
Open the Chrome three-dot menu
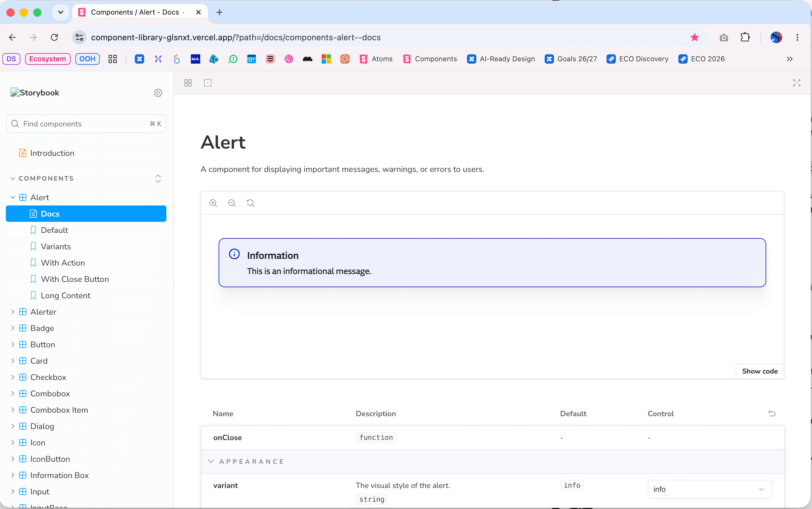797,37
